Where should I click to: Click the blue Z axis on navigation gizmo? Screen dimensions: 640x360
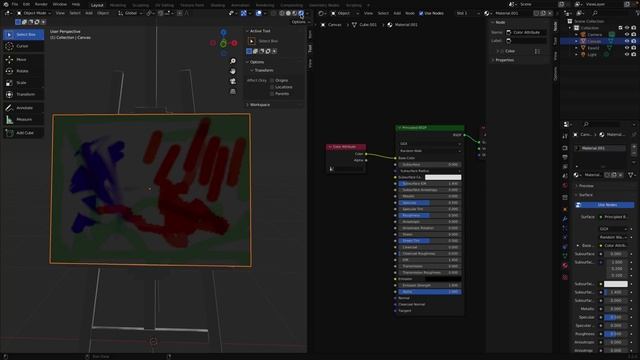(x=223, y=32)
